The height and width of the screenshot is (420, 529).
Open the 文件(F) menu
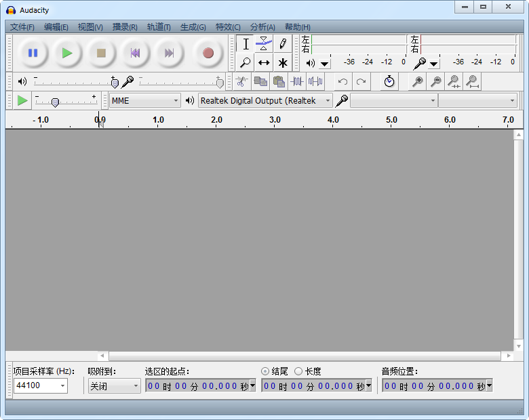pos(22,27)
